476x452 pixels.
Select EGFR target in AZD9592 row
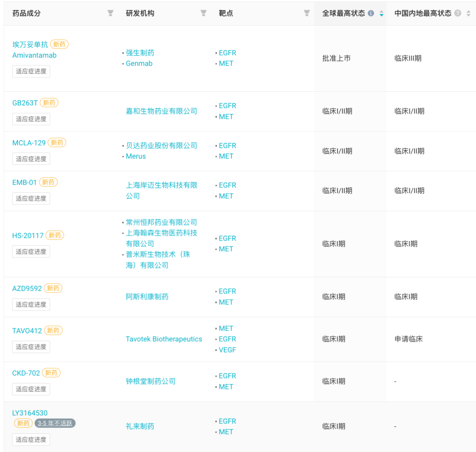(227, 291)
